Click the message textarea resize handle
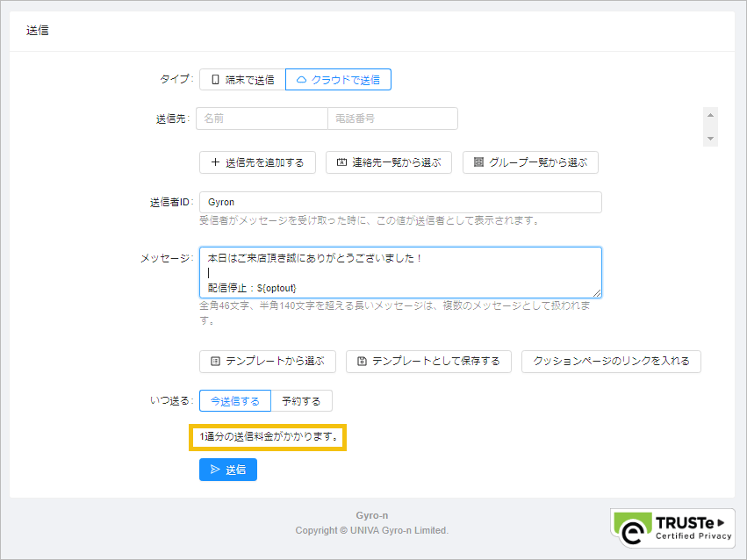 pos(597,293)
